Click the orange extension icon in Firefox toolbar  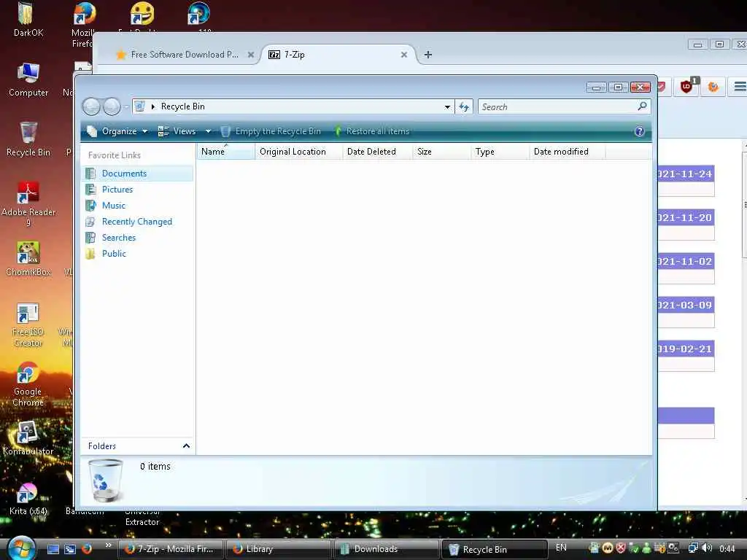coord(713,87)
